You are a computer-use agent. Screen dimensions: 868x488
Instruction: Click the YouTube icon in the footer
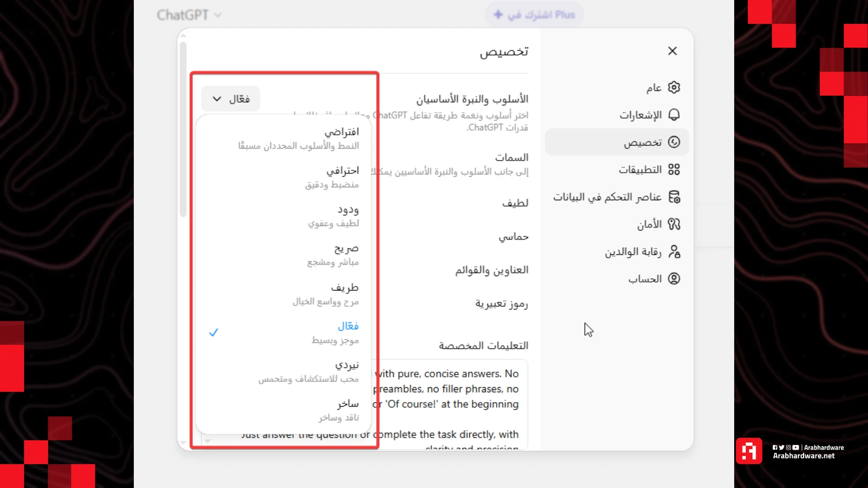pyautogui.click(x=796, y=447)
